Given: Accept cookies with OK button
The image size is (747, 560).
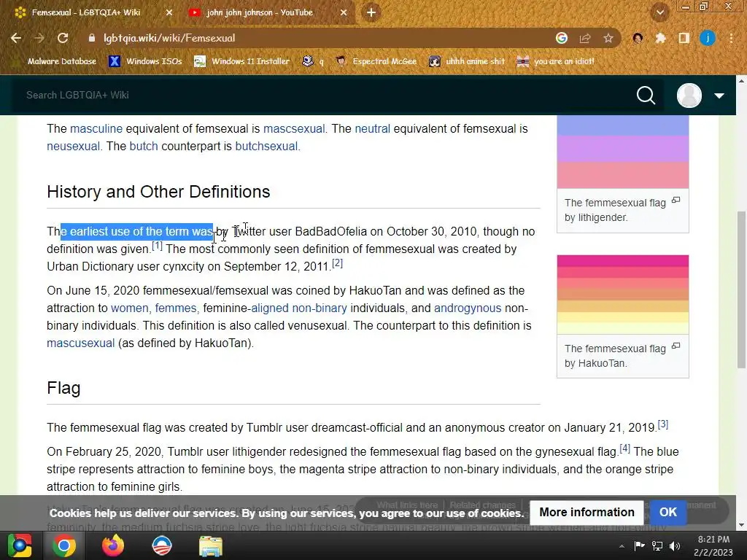Looking at the screenshot, I should pos(668,513).
